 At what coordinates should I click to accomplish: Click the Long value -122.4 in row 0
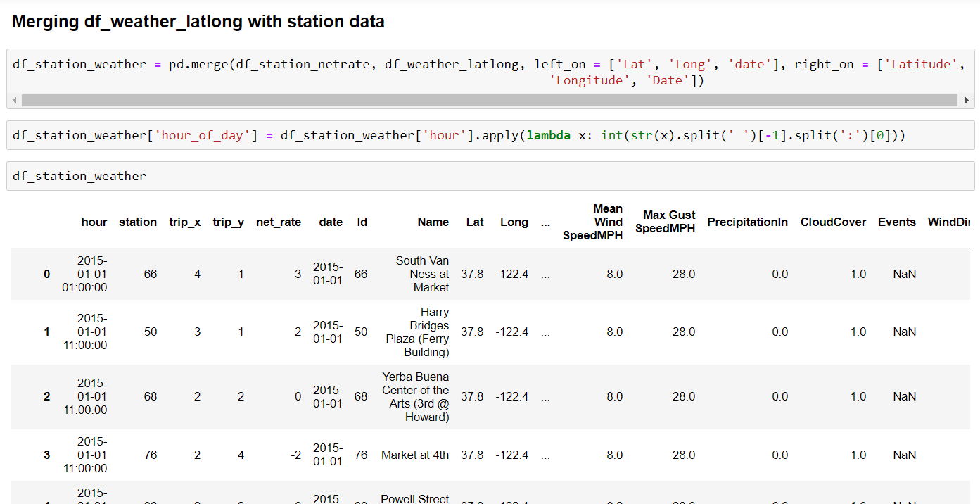point(512,275)
